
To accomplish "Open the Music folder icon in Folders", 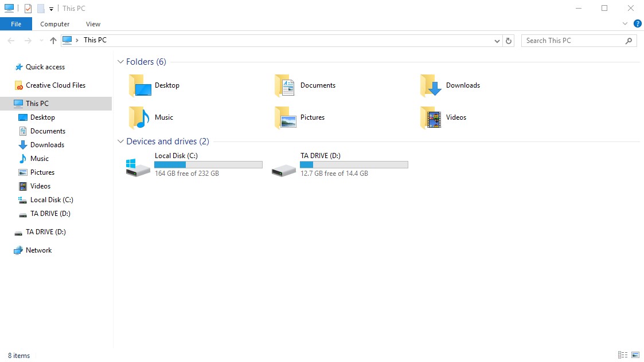I will pyautogui.click(x=139, y=117).
